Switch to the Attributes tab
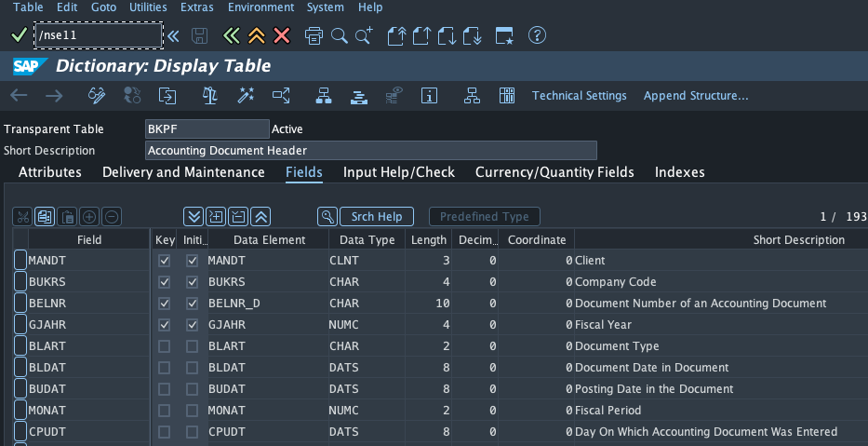Viewport: 868px width, 446px height. pos(50,172)
